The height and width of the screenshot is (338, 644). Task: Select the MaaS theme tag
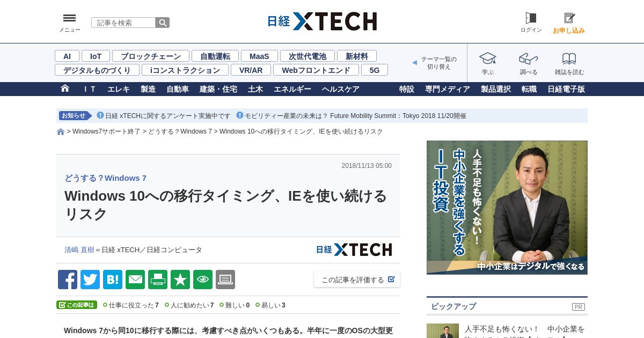pyautogui.click(x=259, y=56)
